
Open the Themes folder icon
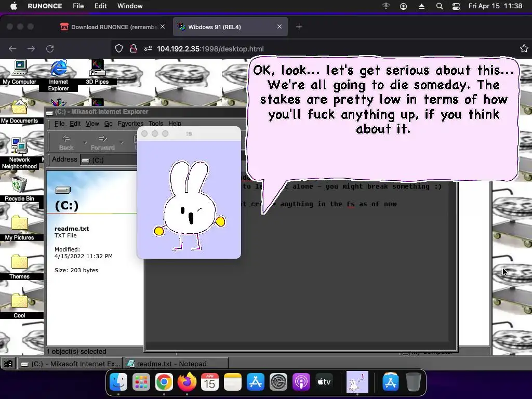[19, 267]
